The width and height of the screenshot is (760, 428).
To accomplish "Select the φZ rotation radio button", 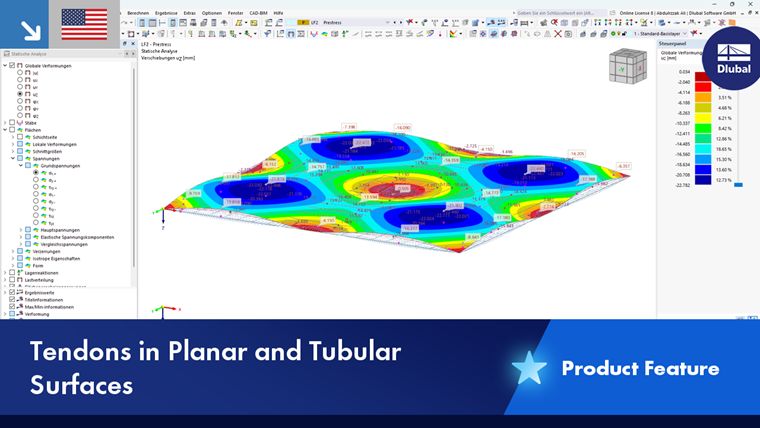I will tap(20, 115).
